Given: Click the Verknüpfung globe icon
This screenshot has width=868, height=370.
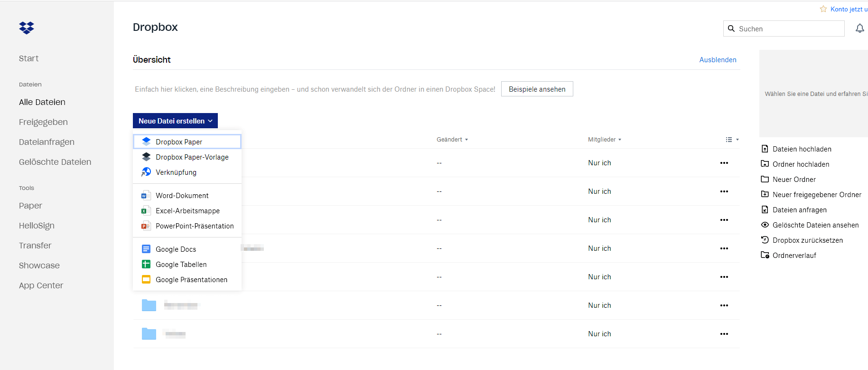Looking at the screenshot, I should (x=146, y=172).
